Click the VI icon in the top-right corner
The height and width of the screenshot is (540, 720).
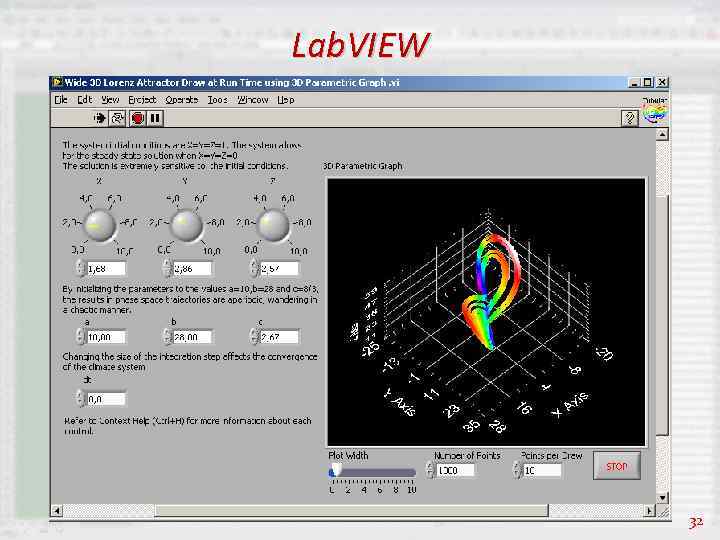[654, 113]
